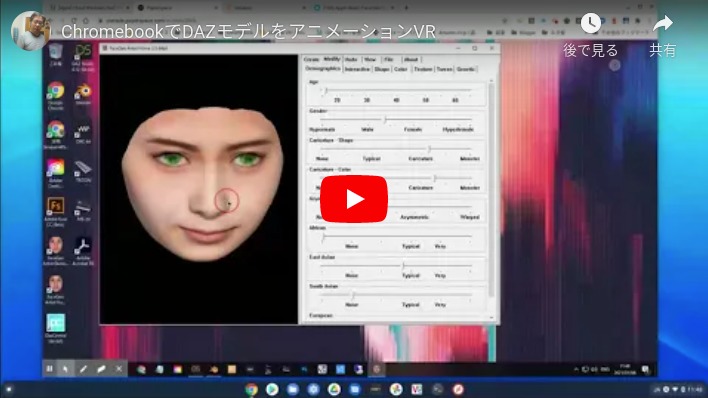Open the FaceGen Artist Demo desktop icon

click(56, 251)
